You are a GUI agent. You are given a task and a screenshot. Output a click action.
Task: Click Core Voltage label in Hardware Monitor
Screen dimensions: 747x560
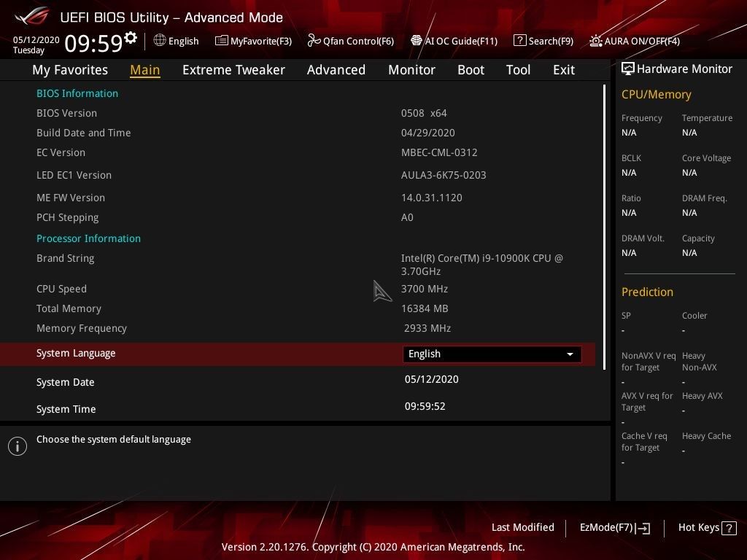(x=706, y=158)
